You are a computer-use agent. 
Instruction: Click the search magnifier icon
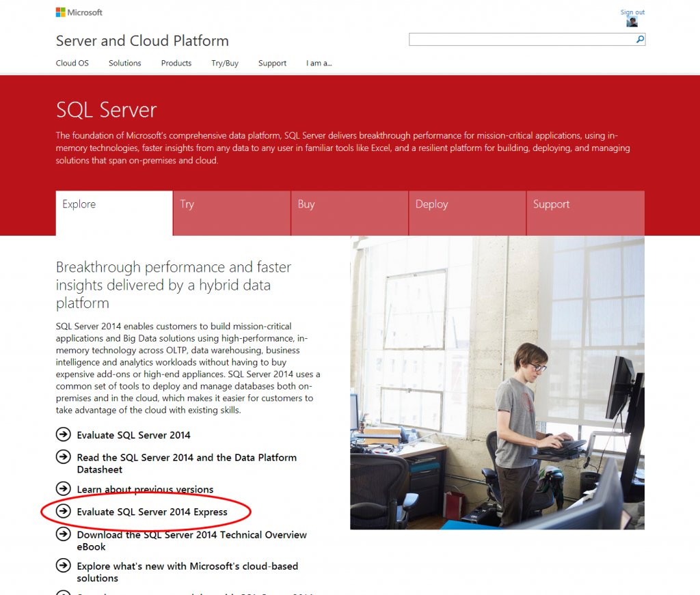(x=640, y=39)
